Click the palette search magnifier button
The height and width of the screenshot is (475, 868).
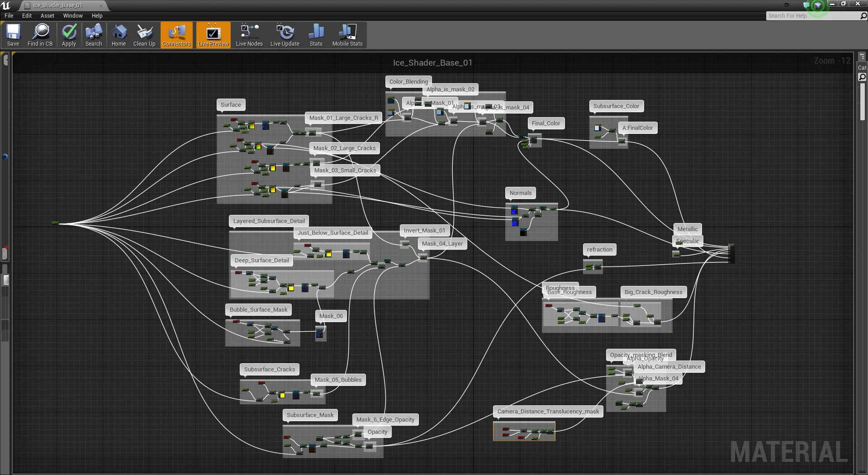(862, 77)
